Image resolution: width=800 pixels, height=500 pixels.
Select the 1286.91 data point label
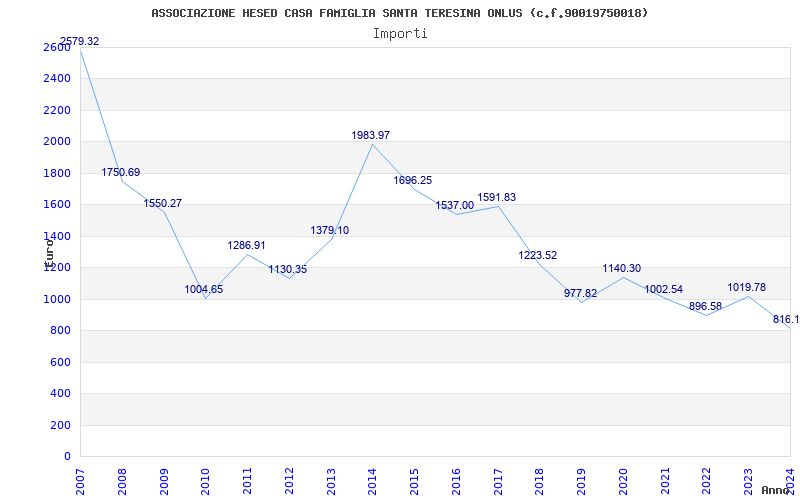coord(247,245)
